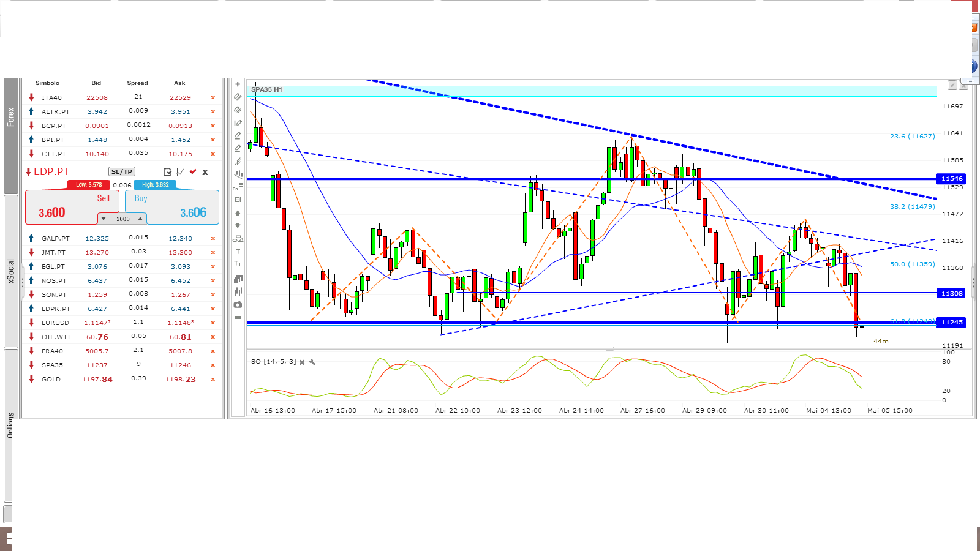Close the EDP.PT trade panel
The height and width of the screenshot is (551, 980).
click(205, 172)
